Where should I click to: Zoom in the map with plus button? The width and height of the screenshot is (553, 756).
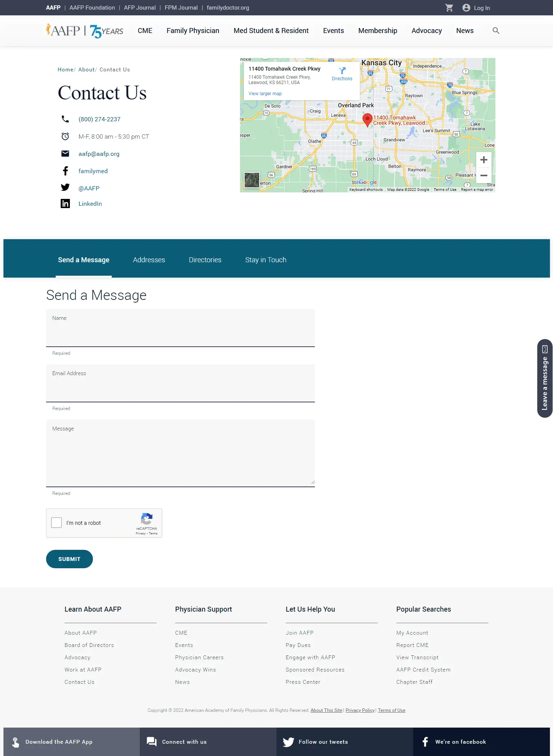pyautogui.click(x=484, y=160)
